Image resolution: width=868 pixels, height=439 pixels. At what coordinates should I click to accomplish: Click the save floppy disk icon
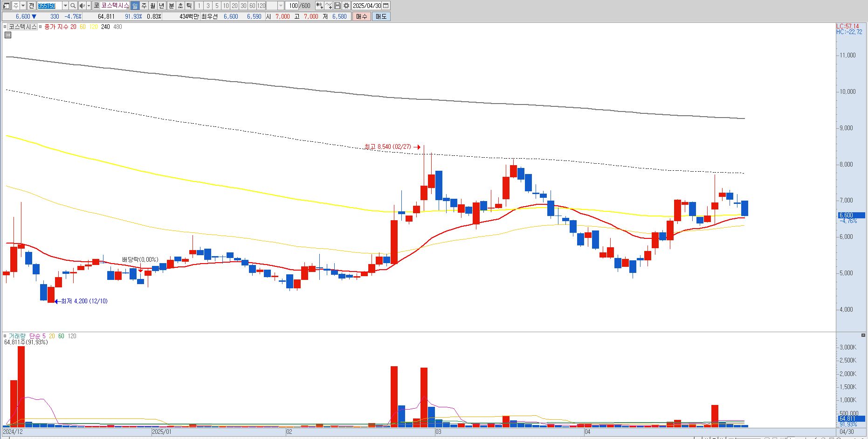coord(338,6)
